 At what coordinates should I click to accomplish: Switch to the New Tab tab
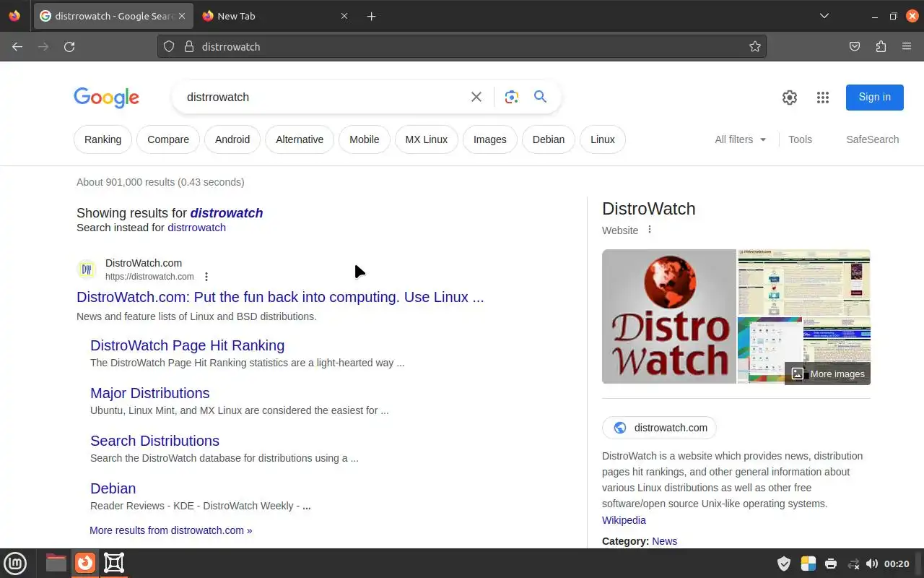coord(274,16)
